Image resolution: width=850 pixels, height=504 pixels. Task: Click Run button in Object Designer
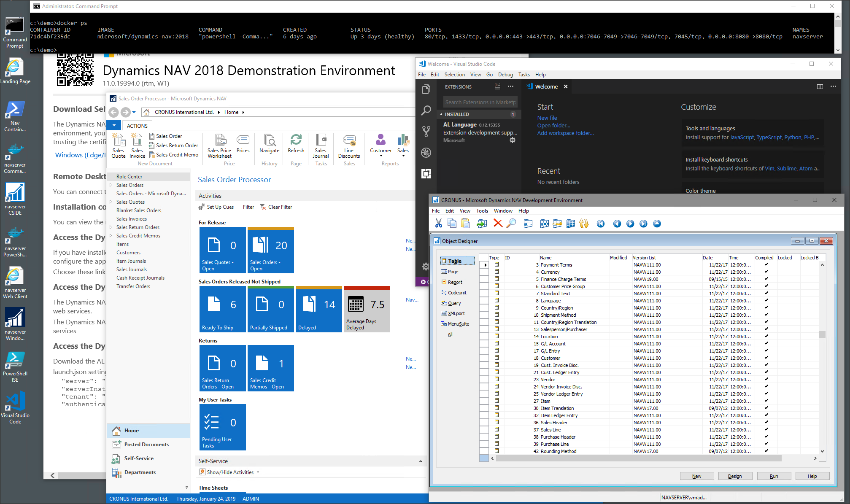click(x=774, y=476)
